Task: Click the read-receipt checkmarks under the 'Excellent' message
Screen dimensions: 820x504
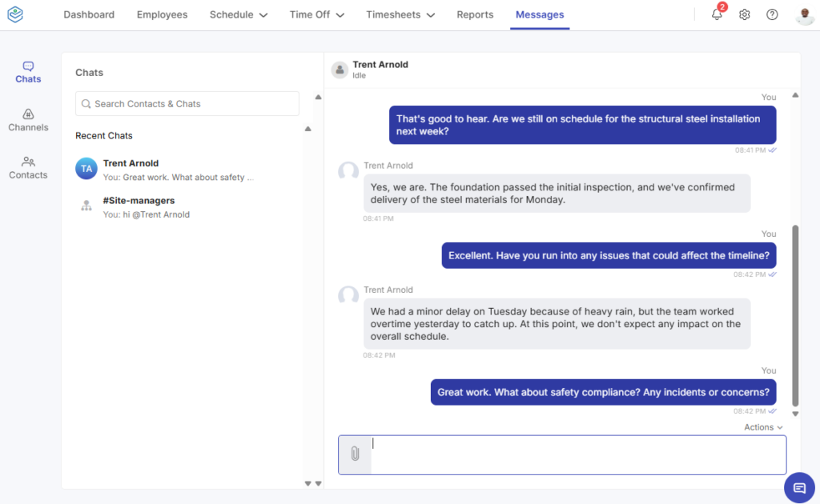Action: pos(773,274)
